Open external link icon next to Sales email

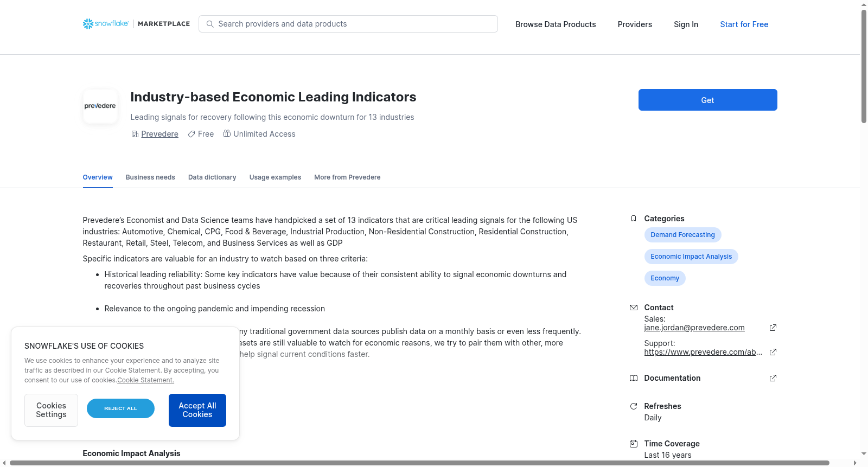tap(773, 328)
